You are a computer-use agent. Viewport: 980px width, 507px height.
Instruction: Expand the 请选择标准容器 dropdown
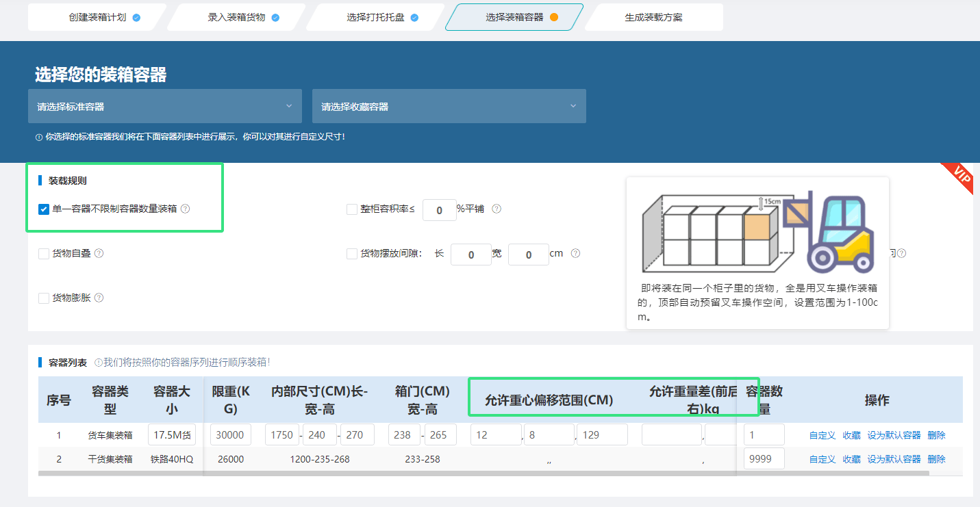(165, 106)
